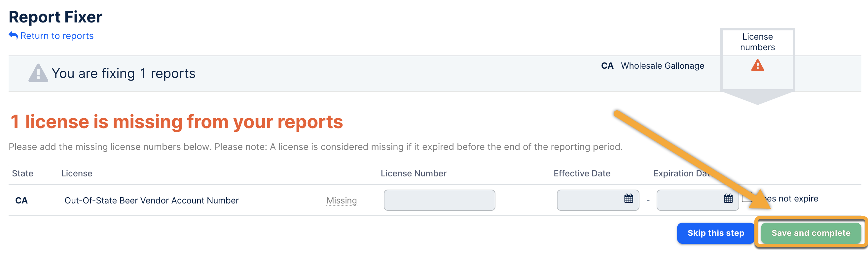This screenshot has height=255, width=868.
Task: Click the 'State' column header
Action: click(22, 173)
